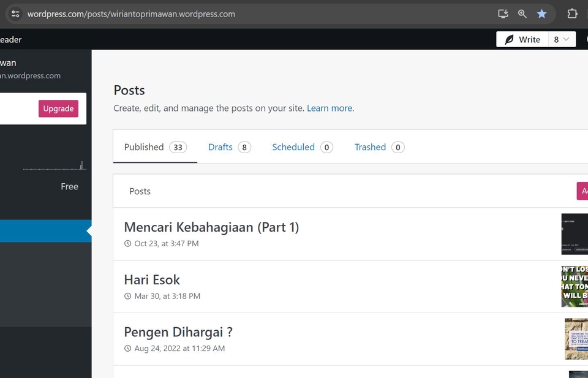Click the site information icon in address bar
This screenshot has width=588, height=378.
pos(15,13)
